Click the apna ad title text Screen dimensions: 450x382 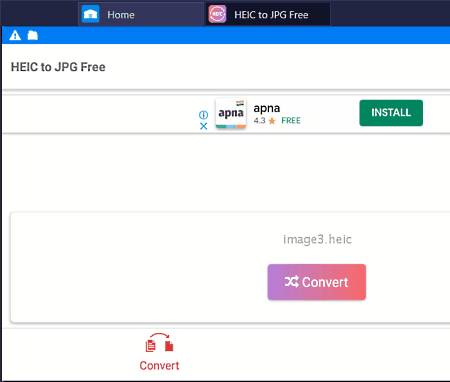tap(267, 108)
